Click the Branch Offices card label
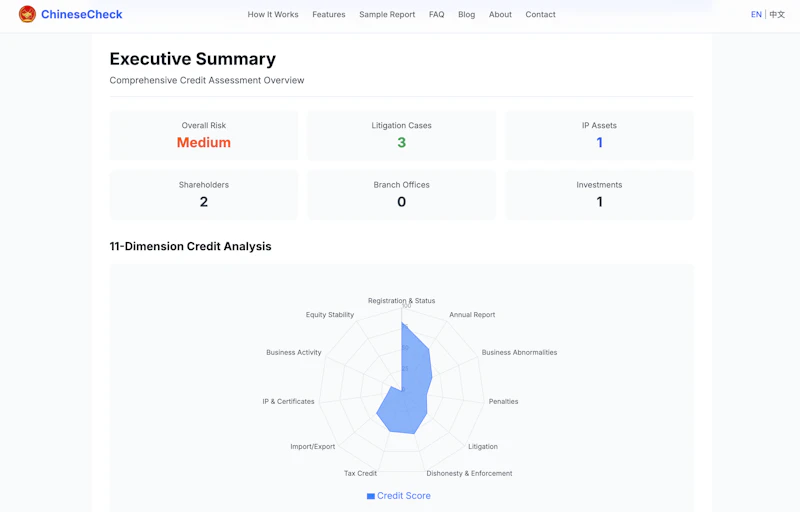This screenshot has height=512, width=800. click(402, 185)
